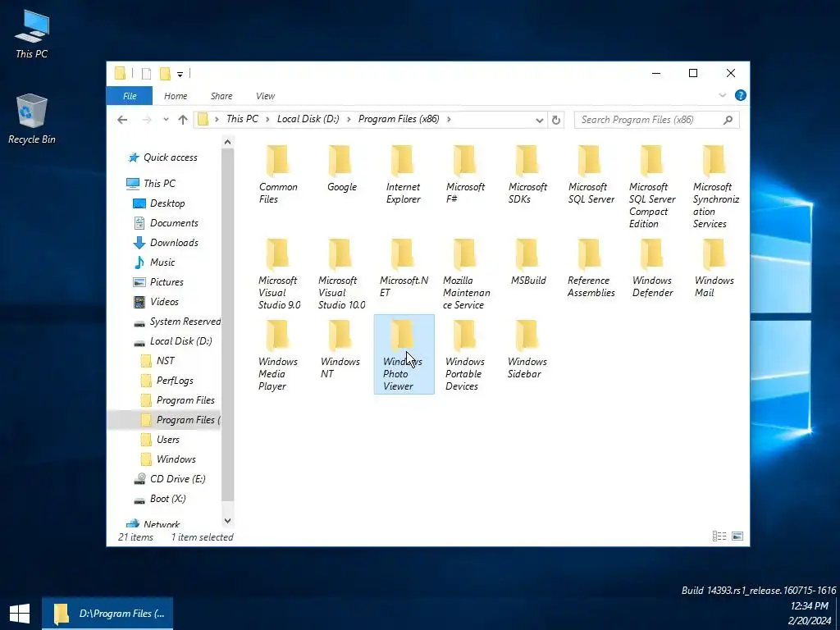Select Mozilla Maintenance Service folder
840x630 pixels.
point(466,274)
